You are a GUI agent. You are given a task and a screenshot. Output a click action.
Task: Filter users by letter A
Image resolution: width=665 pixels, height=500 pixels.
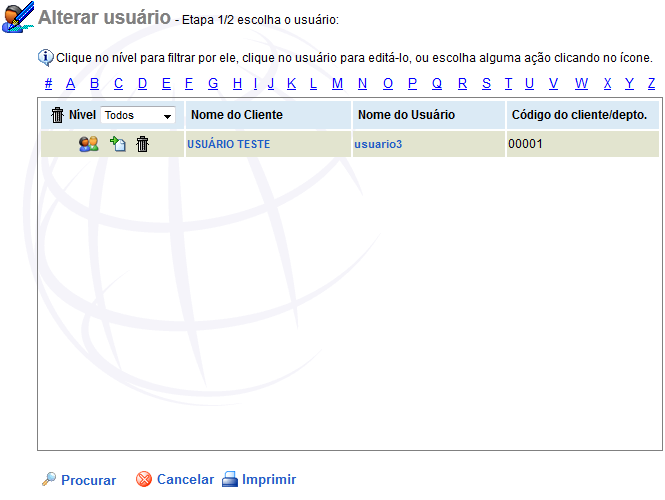point(70,84)
